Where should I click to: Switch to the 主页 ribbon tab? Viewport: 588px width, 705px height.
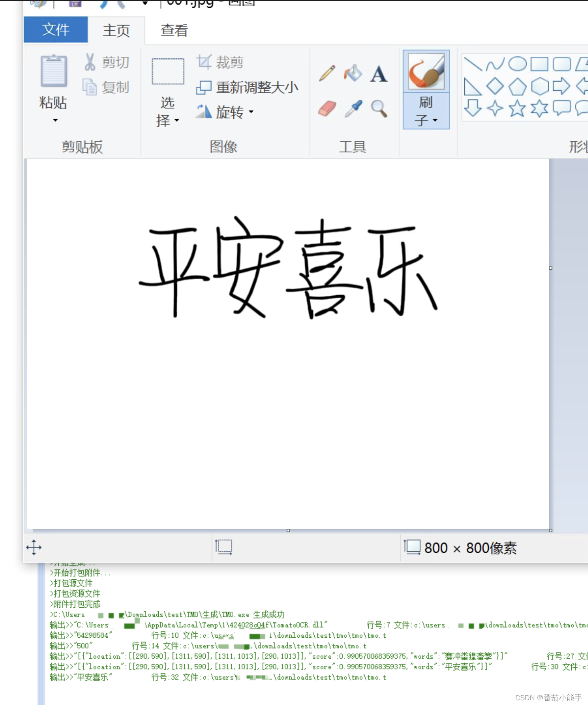[116, 30]
